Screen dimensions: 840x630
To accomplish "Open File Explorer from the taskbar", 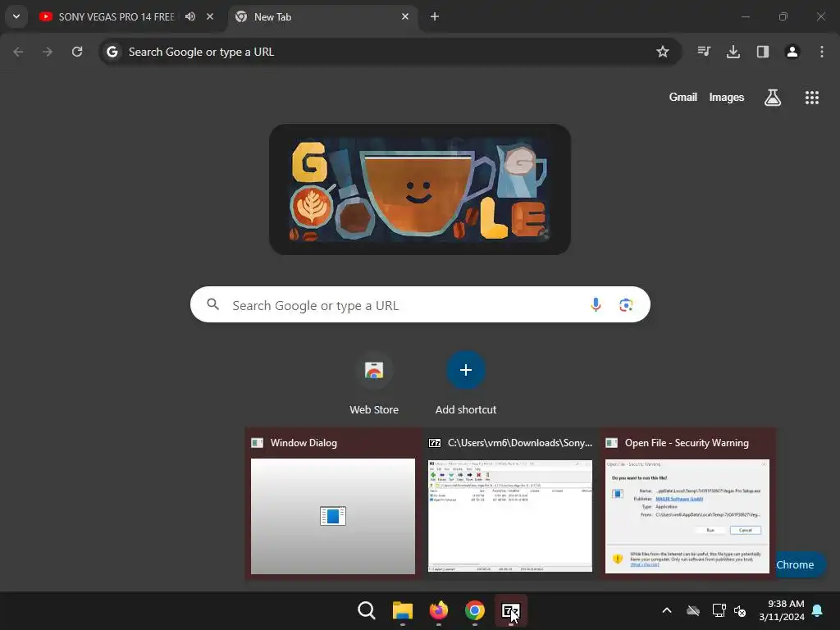I will point(402,610).
